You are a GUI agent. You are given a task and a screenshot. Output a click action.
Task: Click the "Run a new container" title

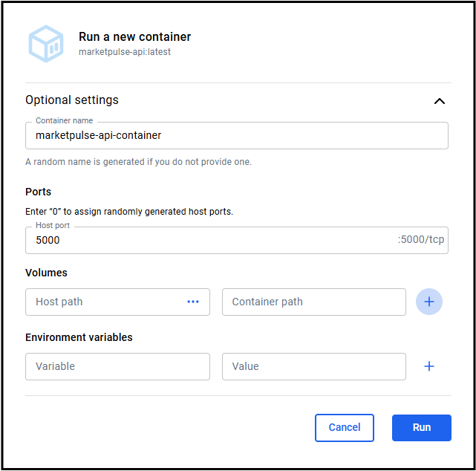pos(134,37)
